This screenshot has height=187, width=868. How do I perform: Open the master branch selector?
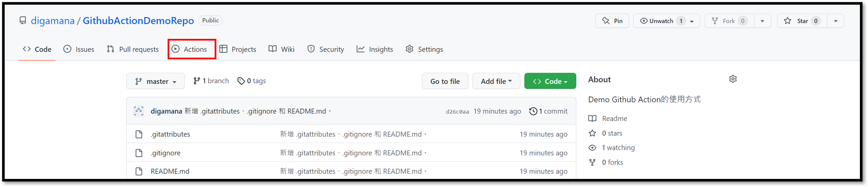pyautogui.click(x=156, y=81)
